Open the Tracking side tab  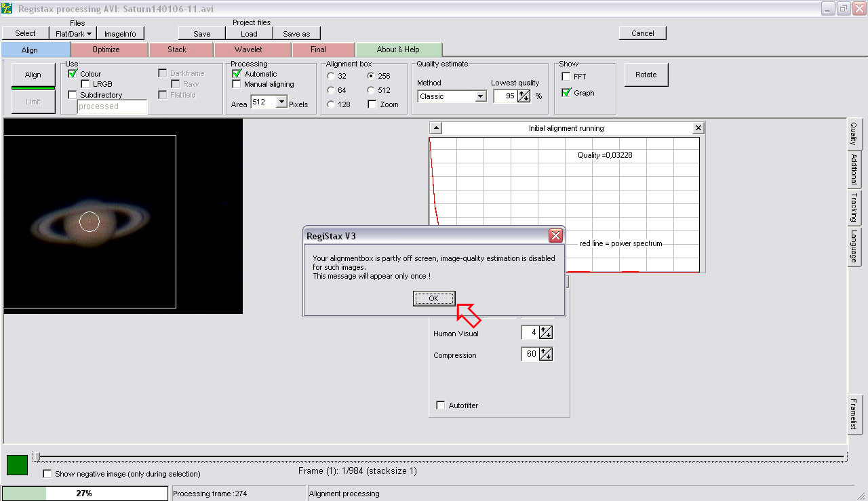(854, 207)
